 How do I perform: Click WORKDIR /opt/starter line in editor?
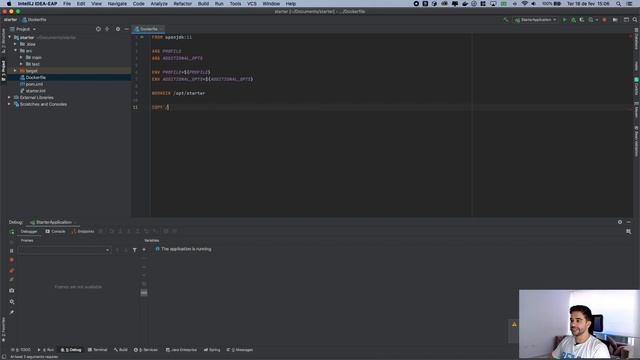[178, 93]
